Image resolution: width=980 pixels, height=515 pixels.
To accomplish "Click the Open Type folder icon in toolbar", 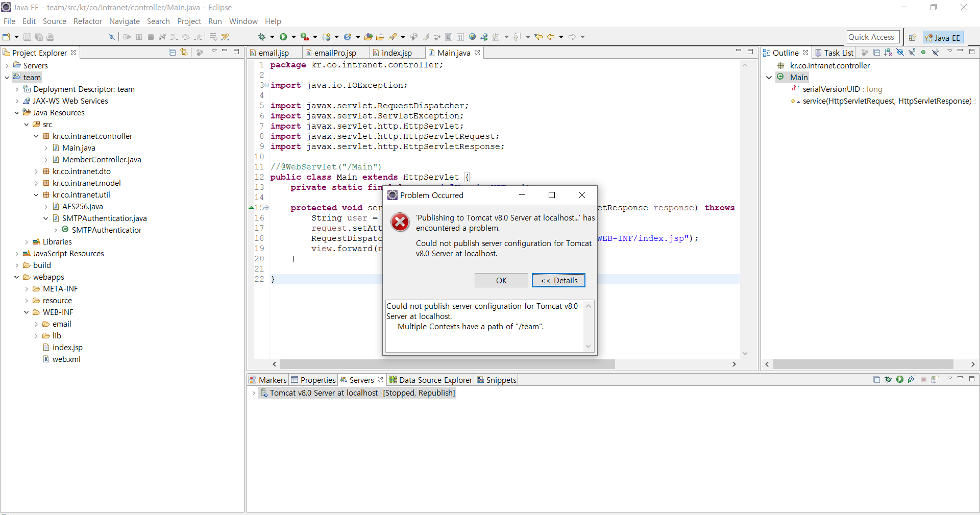I will pos(368,37).
